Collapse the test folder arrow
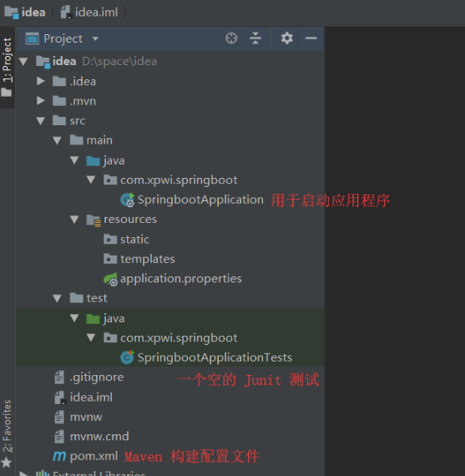 pos(58,298)
